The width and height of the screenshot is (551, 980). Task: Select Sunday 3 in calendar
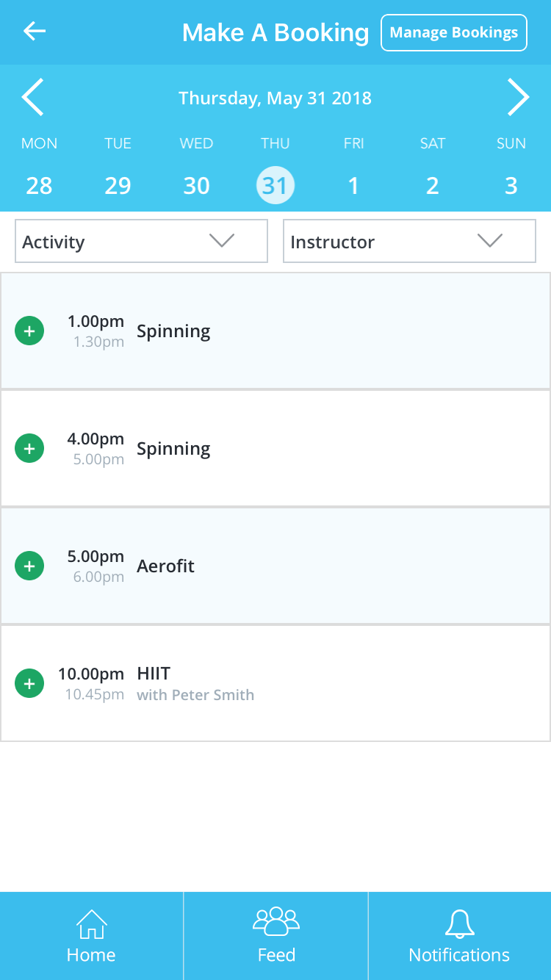click(x=511, y=186)
